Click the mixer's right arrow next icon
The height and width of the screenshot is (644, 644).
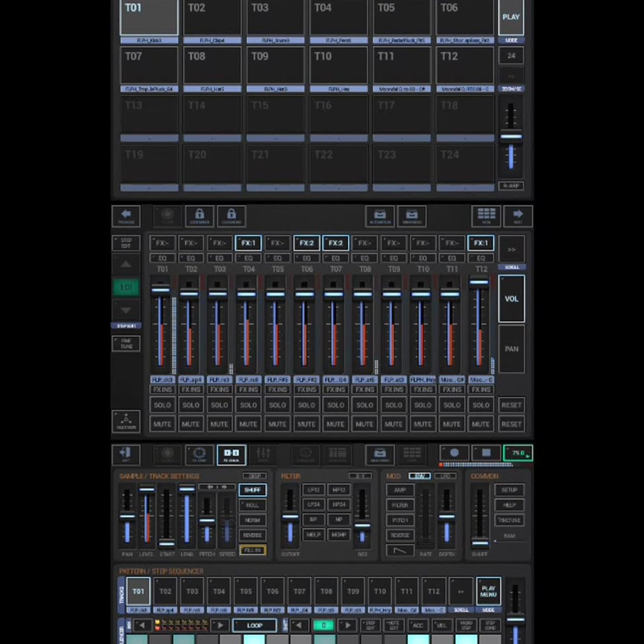pos(518,216)
